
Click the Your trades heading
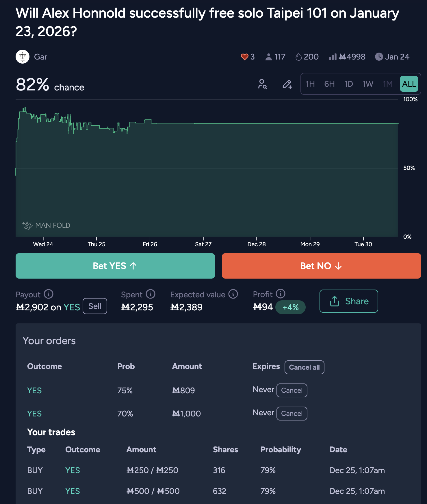pyautogui.click(x=51, y=432)
